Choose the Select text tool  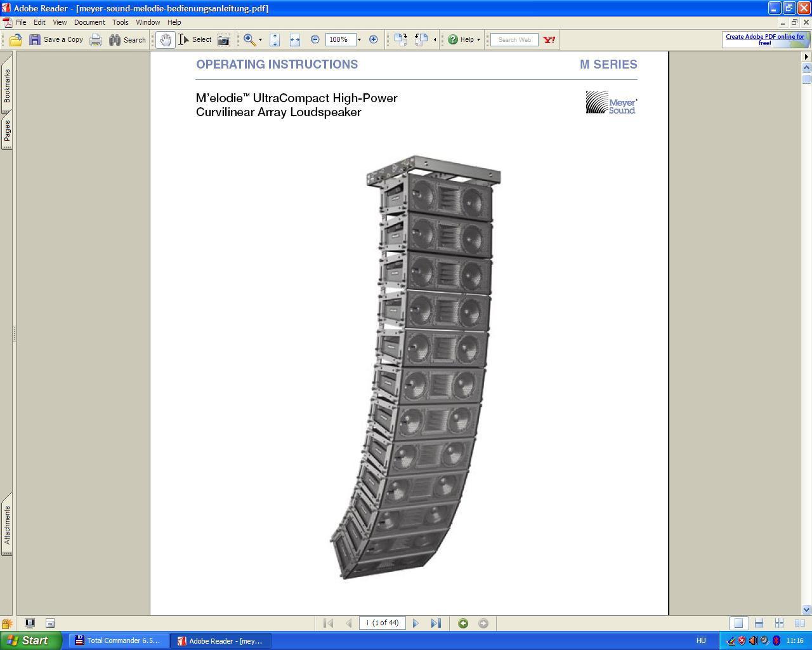[195, 40]
